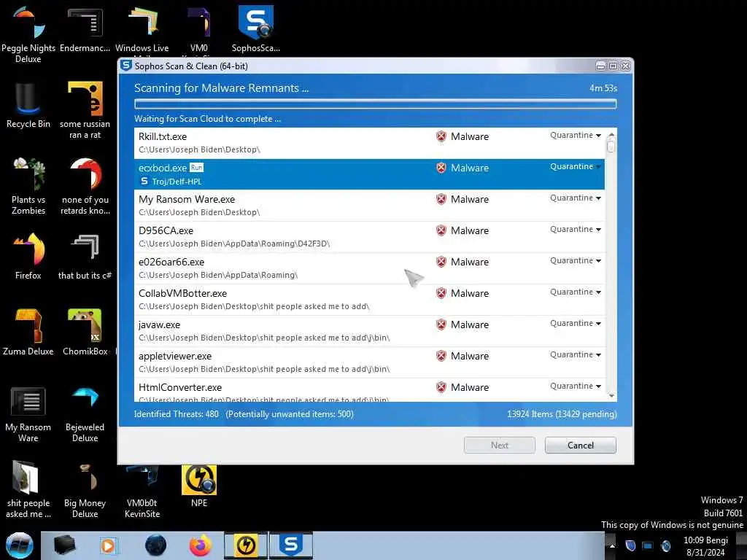Open Quarantine dropdown for CollabVMBotter.exe
Image resolution: width=747 pixels, height=560 pixels.
576,292
